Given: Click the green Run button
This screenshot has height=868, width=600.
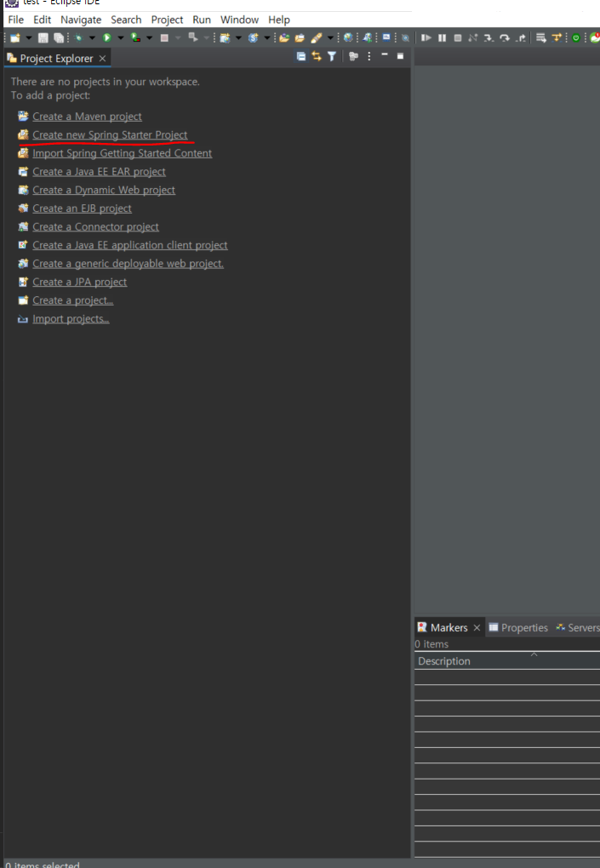Looking at the screenshot, I should 107,37.
